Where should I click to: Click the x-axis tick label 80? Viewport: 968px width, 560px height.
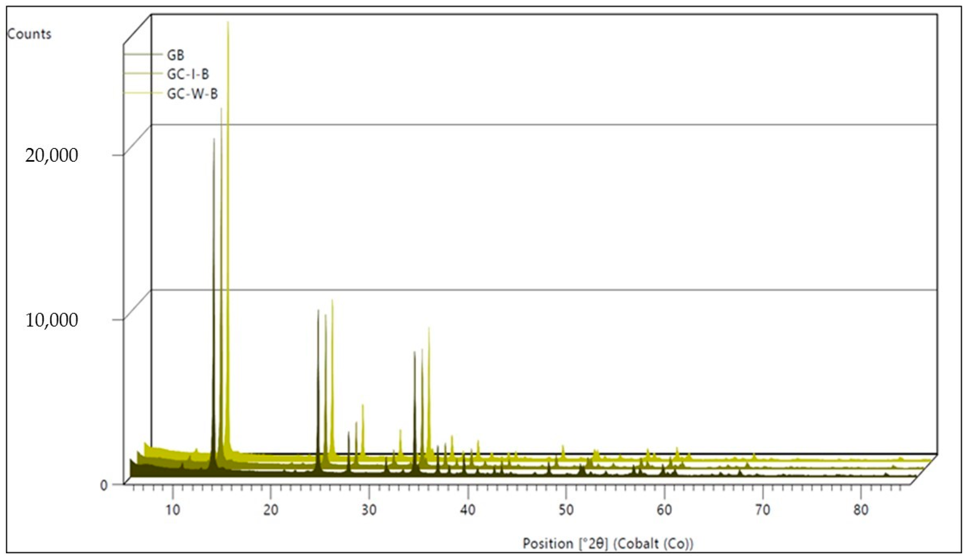861,510
